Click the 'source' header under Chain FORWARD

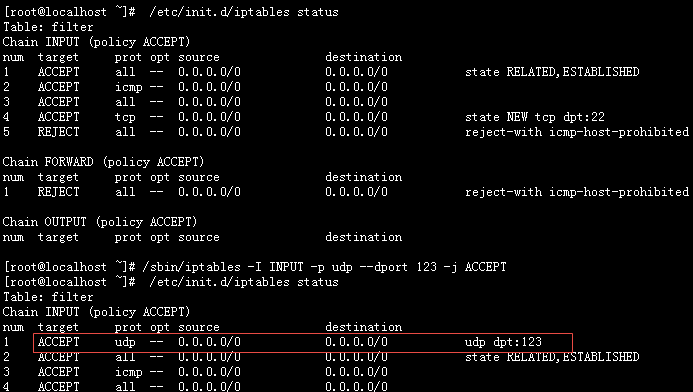[199, 177]
